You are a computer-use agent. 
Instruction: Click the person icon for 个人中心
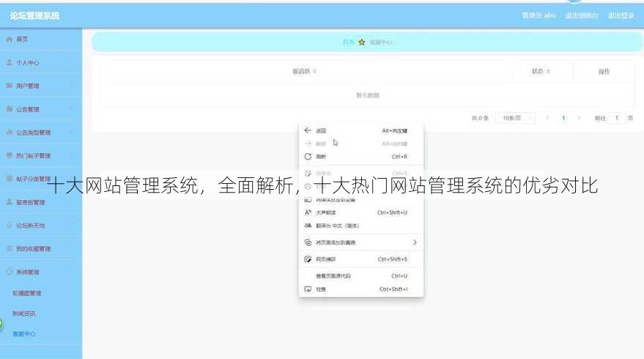(10, 62)
